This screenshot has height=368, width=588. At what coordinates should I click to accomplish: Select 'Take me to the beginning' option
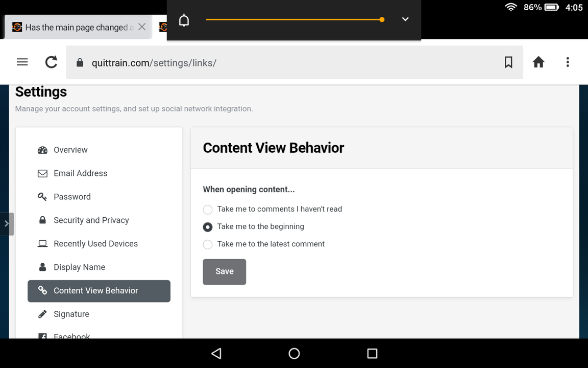click(x=208, y=227)
